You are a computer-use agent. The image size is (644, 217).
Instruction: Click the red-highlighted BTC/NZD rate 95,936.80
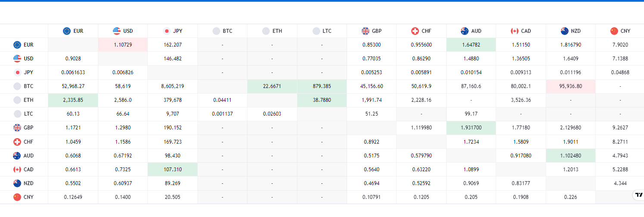coord(570,86)
